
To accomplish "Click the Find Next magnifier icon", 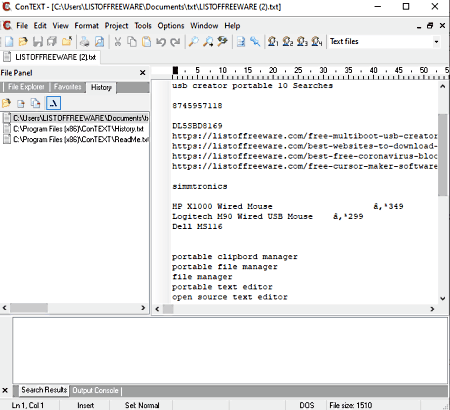I will (x=208, y=42).
